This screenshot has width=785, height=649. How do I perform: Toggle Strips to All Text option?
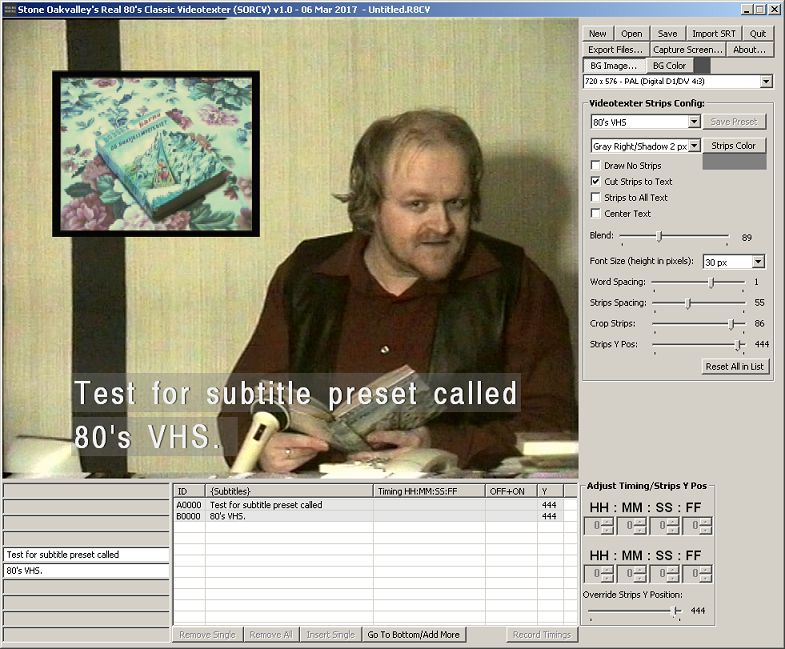(x=596, y=198)
